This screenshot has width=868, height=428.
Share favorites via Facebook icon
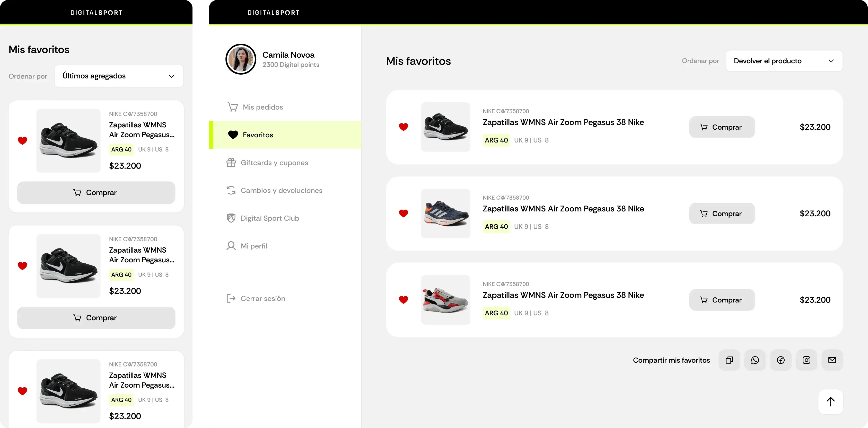(x=781, y=360)
